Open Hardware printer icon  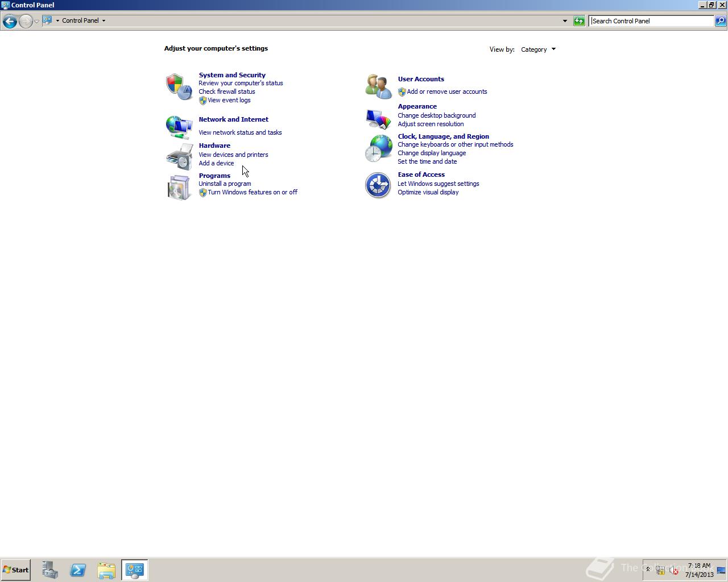[x=179, y=156]
